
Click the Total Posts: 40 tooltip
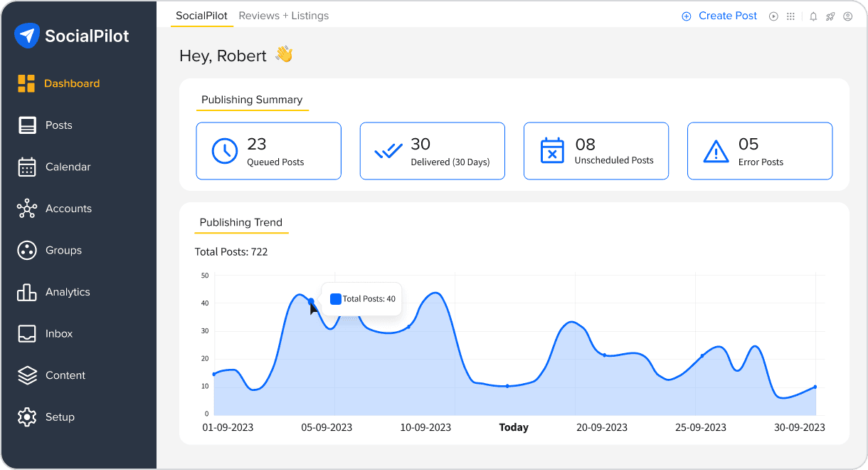[x=361, y=298]
